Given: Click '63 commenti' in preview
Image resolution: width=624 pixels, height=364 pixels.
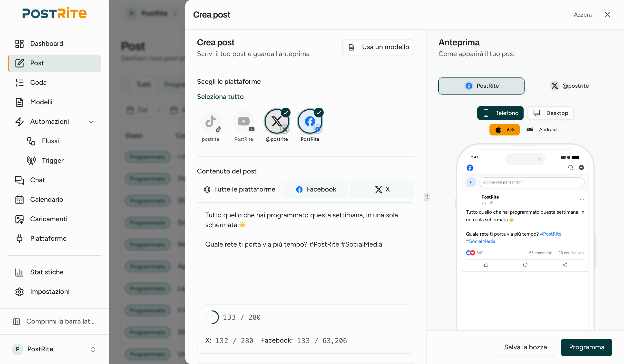Looking at the screenshot, I should 541,253.
